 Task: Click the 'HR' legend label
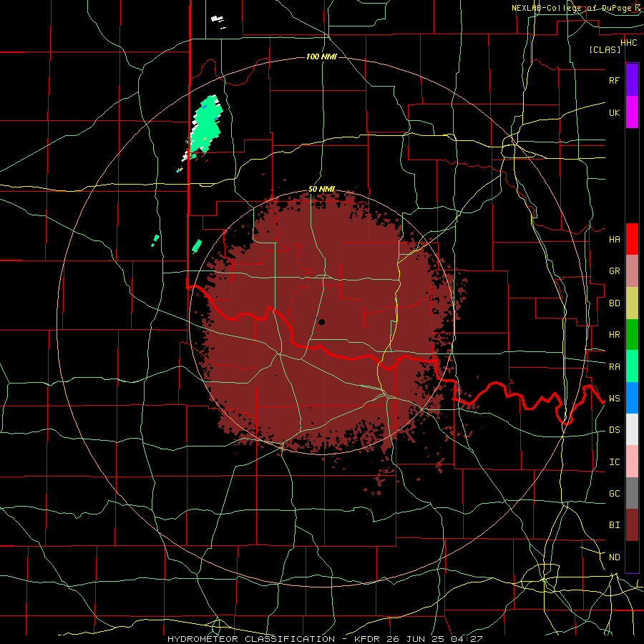pyautogui.click(x=614, y=335)
